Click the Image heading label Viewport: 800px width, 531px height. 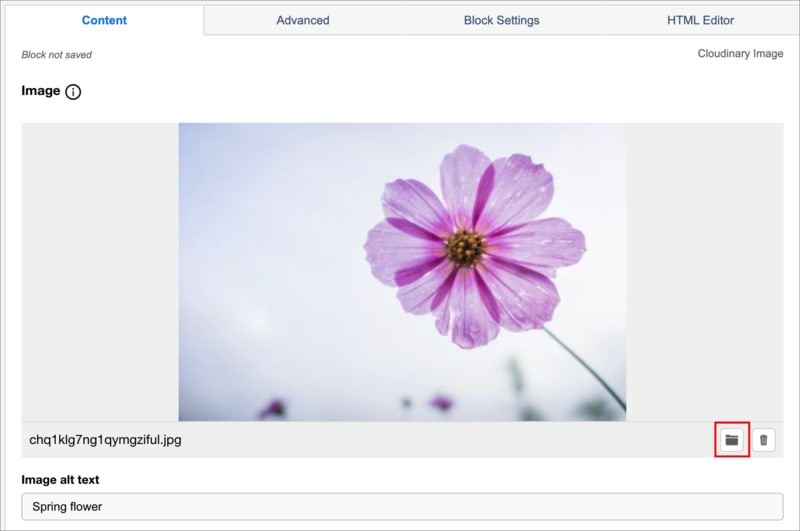[x=41, y=91]
